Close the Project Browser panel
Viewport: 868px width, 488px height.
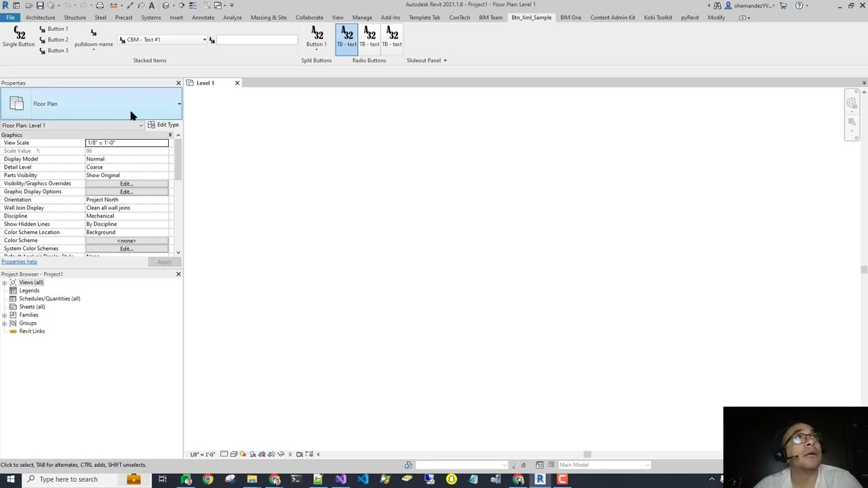pos(178,274)
